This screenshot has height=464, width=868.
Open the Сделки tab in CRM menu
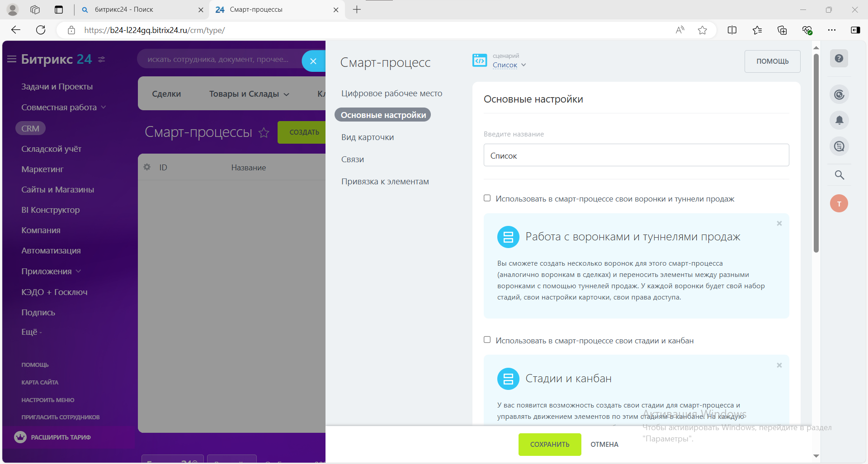pos(166,94)
